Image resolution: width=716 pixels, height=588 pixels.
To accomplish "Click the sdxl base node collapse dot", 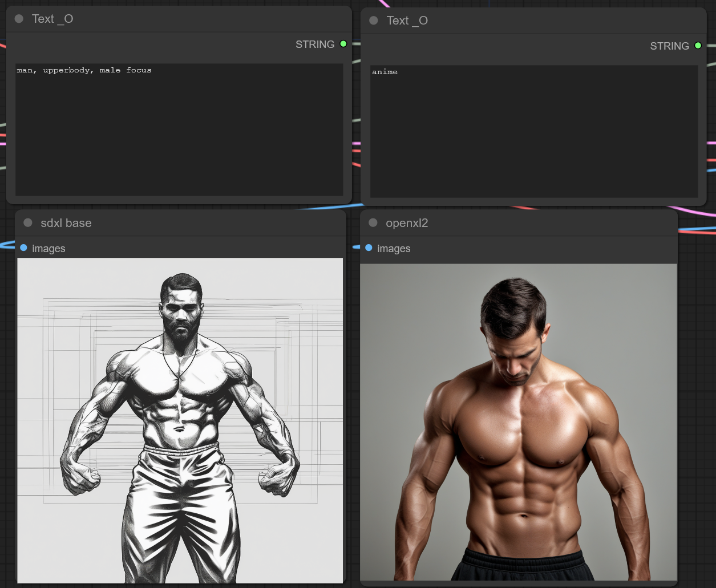I will tap(28, 223).
